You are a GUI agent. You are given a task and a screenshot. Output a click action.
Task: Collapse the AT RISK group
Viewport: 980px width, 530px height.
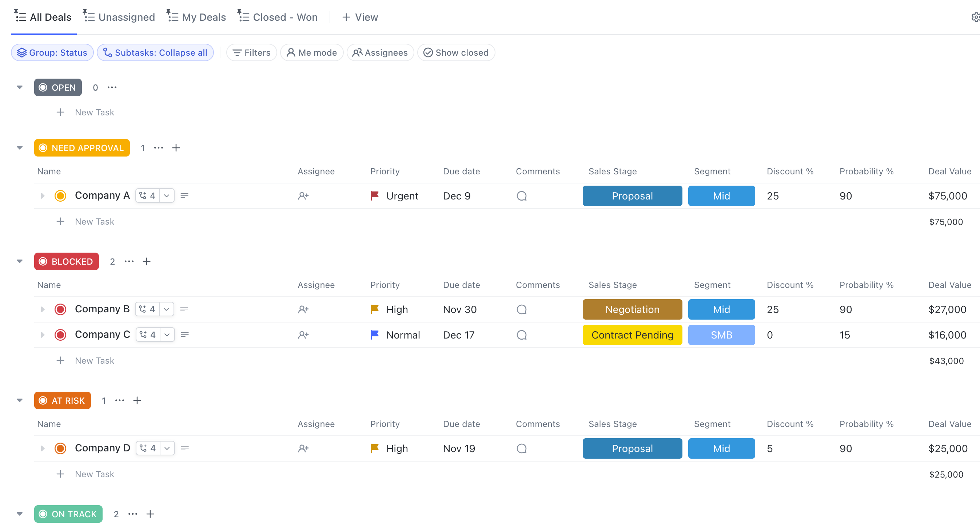[20, 400]
